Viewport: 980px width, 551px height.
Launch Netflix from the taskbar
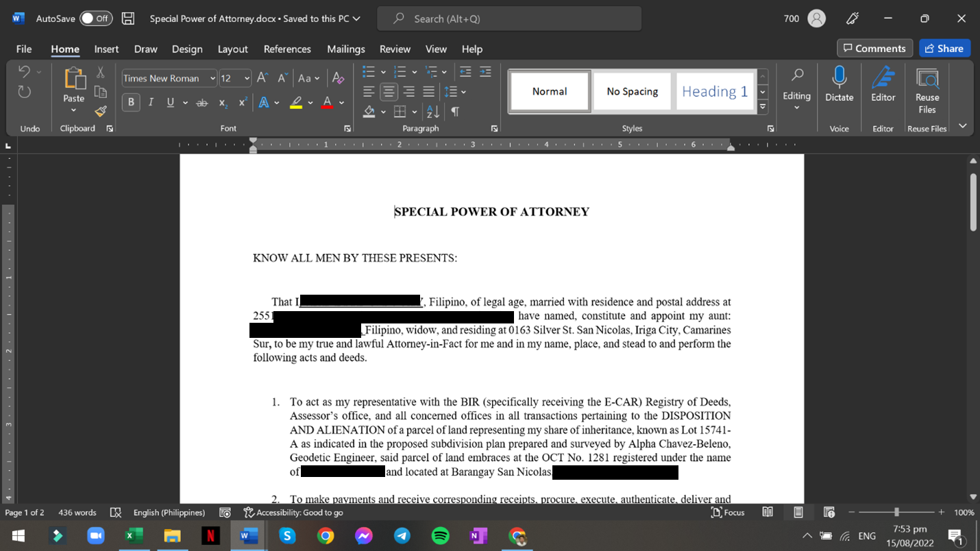click(x=210, y=535)
